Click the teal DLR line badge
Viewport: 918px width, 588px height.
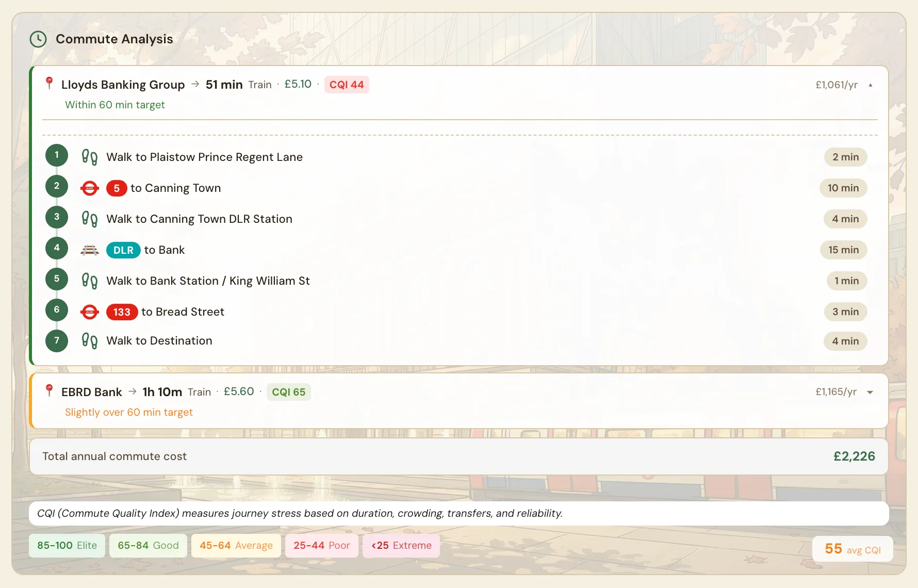(x=123, y=250)
